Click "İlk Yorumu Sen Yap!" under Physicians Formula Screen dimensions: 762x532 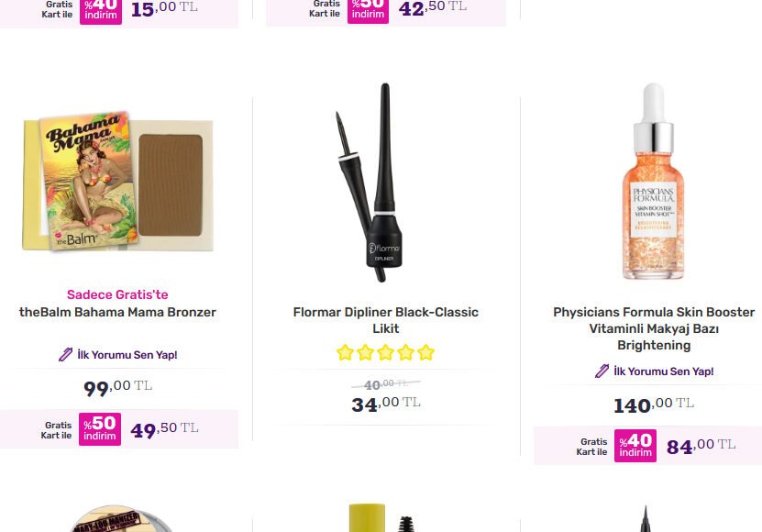[663, 371]
